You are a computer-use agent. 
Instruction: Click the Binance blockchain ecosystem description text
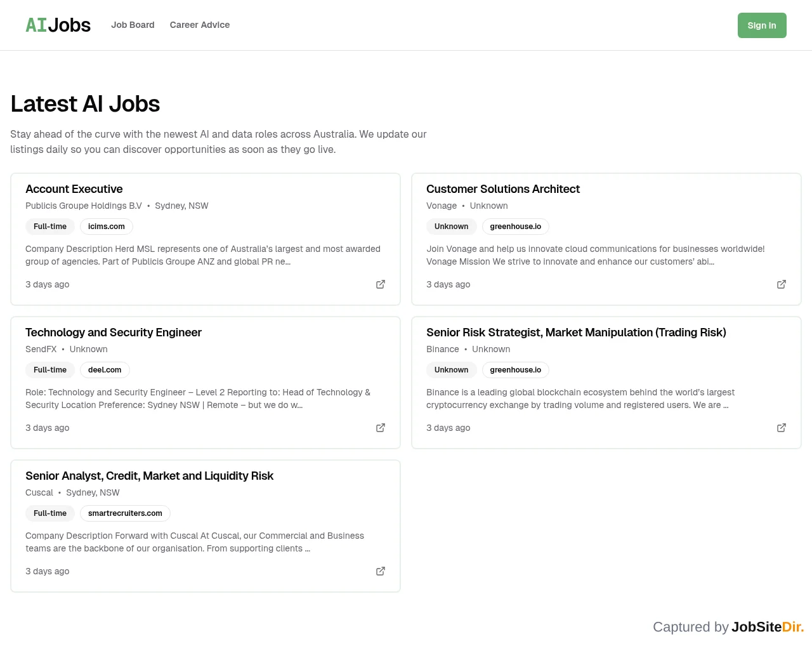[x=580, y=399]
